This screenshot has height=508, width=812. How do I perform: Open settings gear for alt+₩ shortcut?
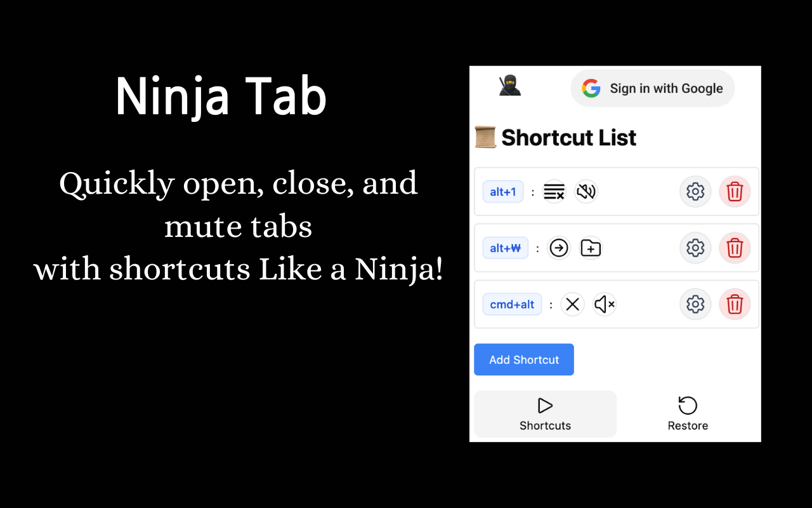pyautogui.click(x=696, y=248)
